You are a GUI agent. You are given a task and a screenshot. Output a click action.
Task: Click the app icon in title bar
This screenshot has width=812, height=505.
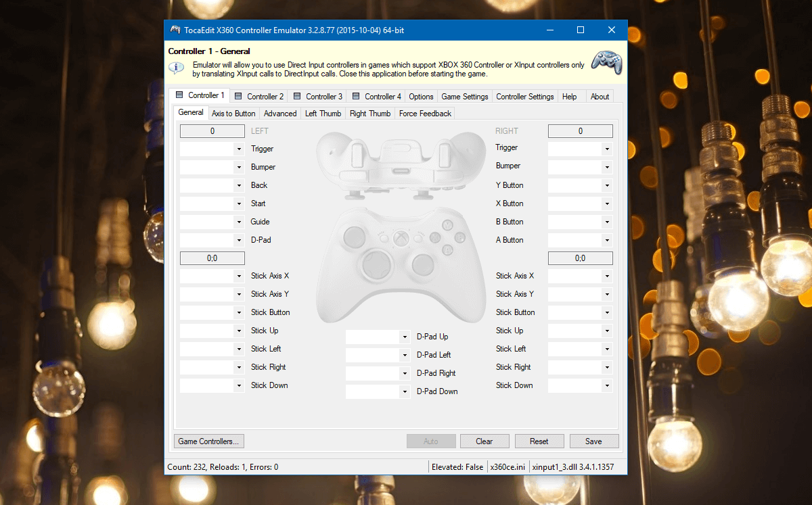tap(175, 30)
